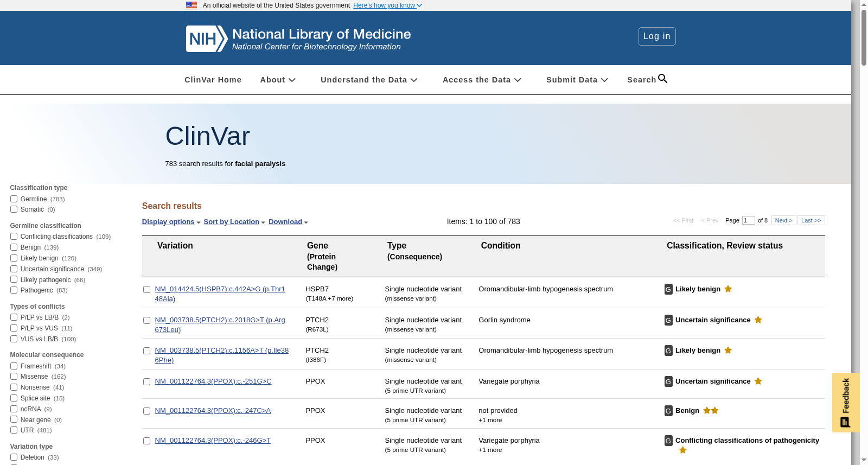Tick the Missense molecular consequence checkbox
This screenshot has width=868, height=465.
(14, 377)
